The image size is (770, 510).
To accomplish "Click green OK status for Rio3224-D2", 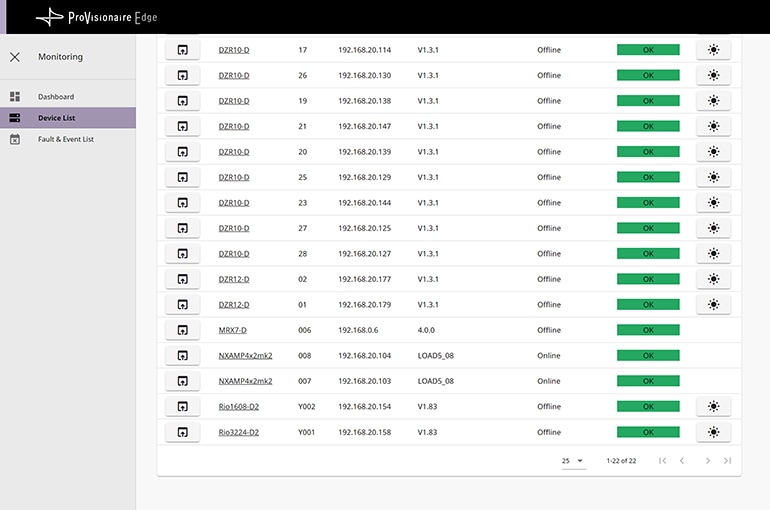I will [648, 432].
